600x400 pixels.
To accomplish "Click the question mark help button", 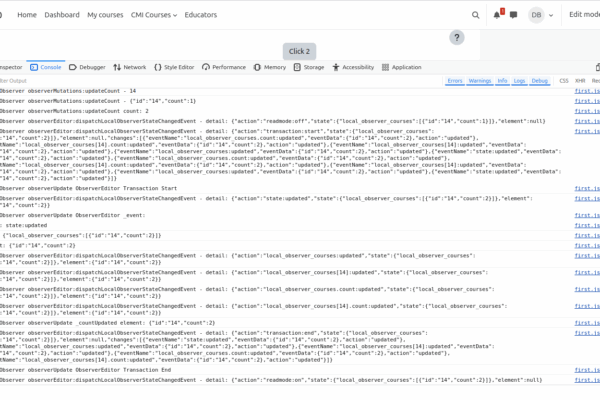I will (x=457, y=37).
